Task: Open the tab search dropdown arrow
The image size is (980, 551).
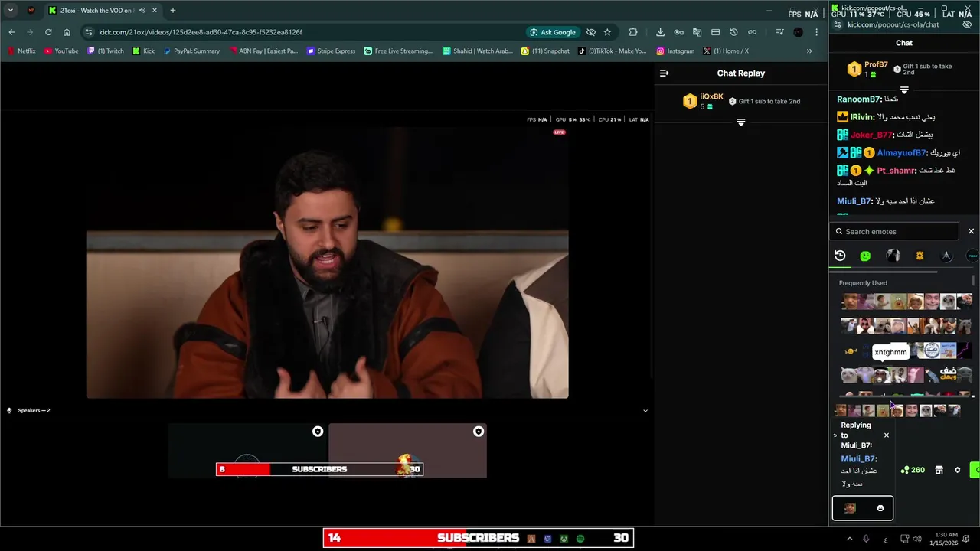Action: (10, 11)
